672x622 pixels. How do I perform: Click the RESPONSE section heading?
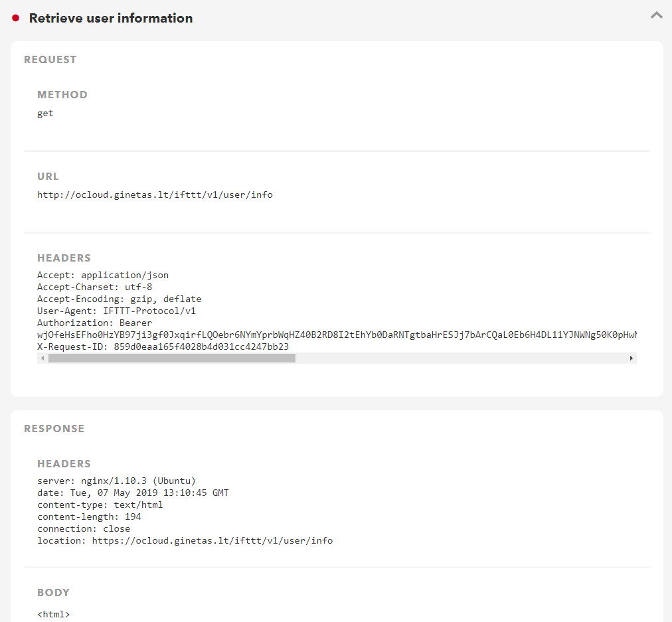(x=54, y=429)
